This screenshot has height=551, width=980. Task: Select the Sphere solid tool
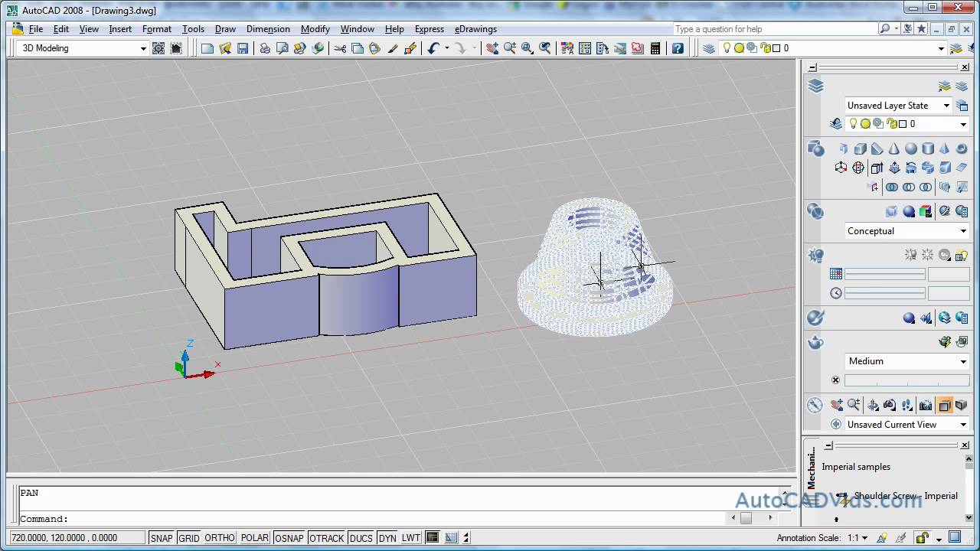[911, 149]
